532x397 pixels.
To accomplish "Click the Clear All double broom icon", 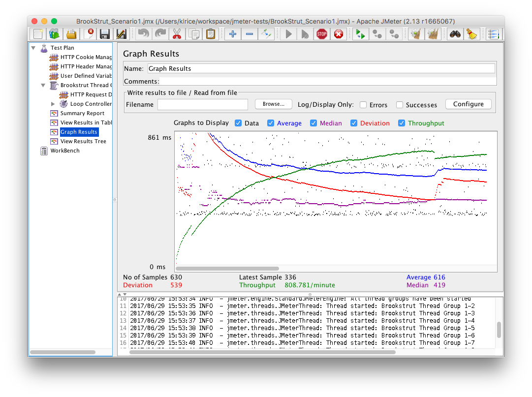I will (x=433, y=34).
